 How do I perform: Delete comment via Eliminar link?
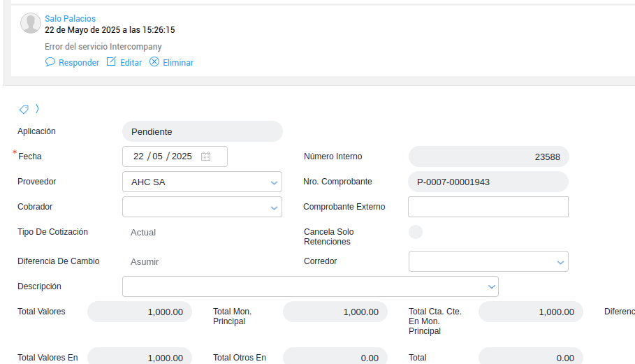pos(178,63)
